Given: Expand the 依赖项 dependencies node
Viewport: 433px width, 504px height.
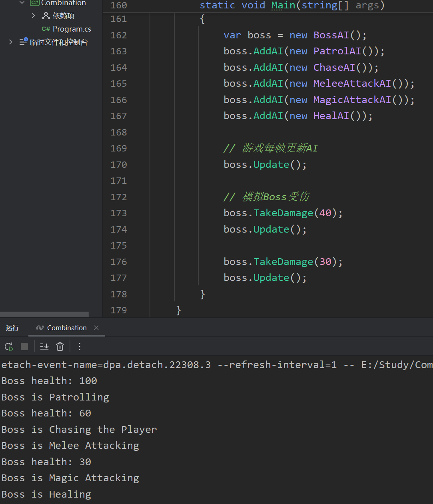Looking at the screenshot, I should (34, 16).
